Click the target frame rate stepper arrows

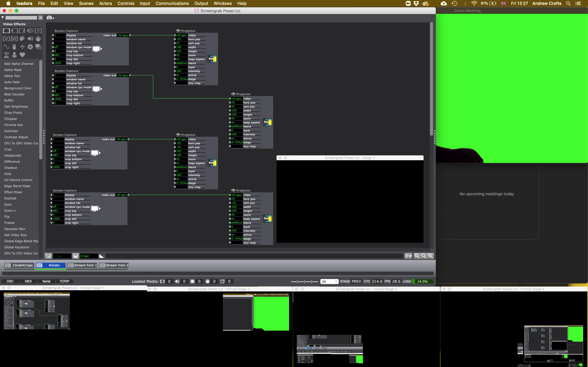pyautogui.click(x=336, y=282)
